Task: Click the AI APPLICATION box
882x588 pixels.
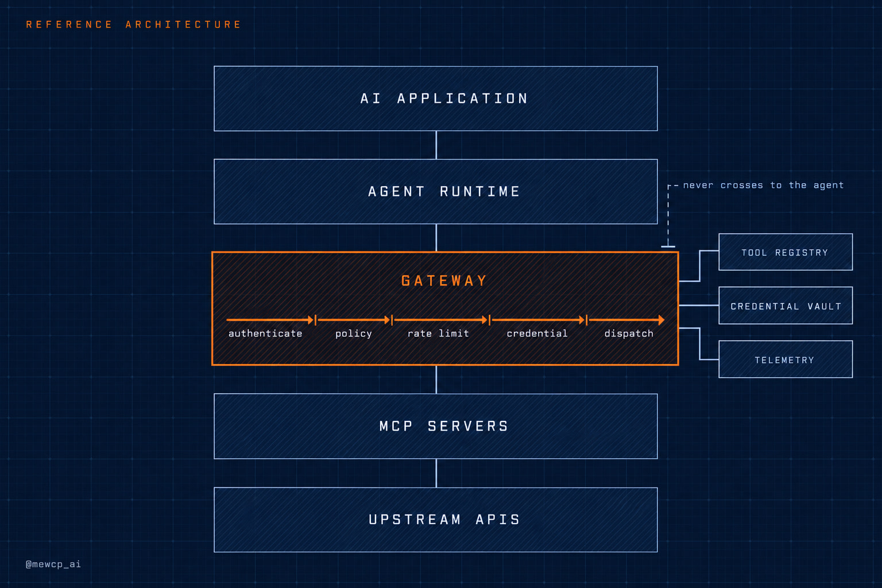Action: tap(436, 99)
